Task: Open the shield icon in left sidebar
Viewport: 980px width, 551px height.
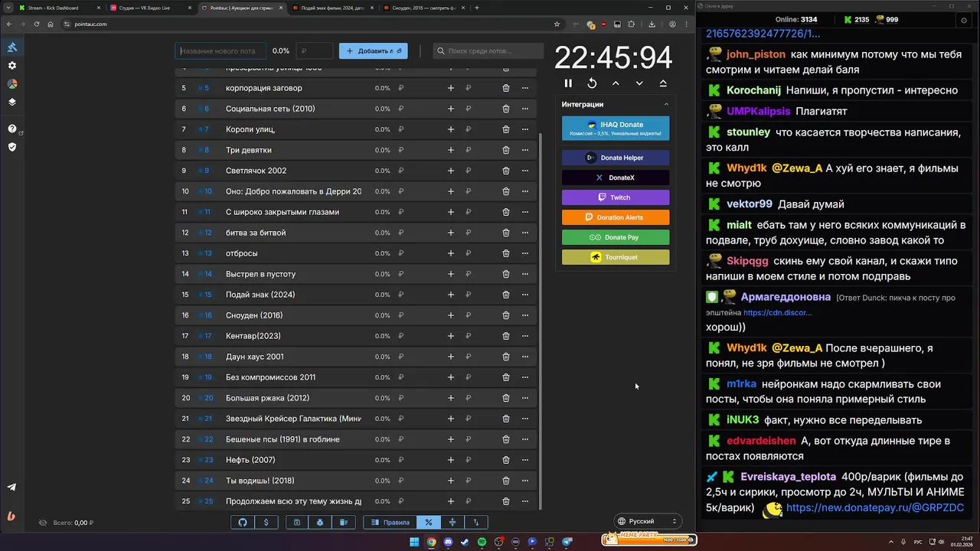Action: (12, 147)
